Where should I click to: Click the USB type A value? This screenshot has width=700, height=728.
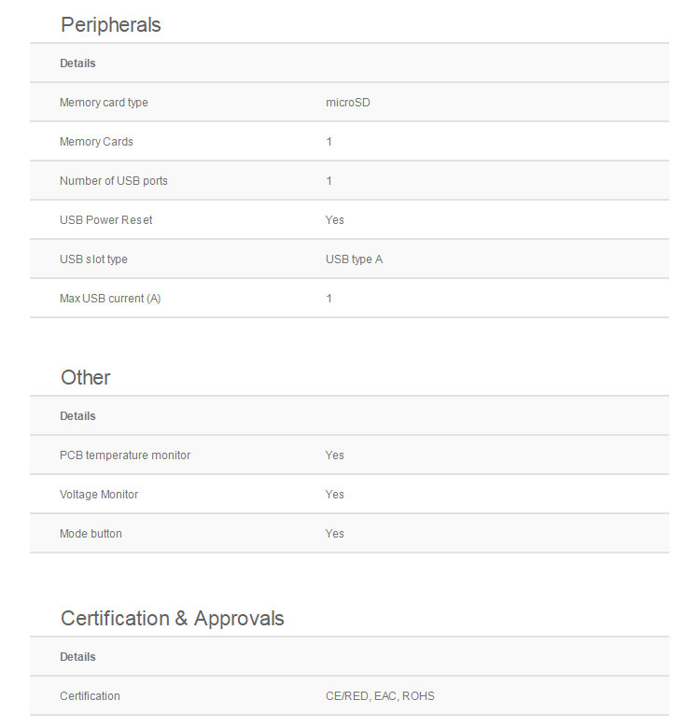click(x=354, y=259)
